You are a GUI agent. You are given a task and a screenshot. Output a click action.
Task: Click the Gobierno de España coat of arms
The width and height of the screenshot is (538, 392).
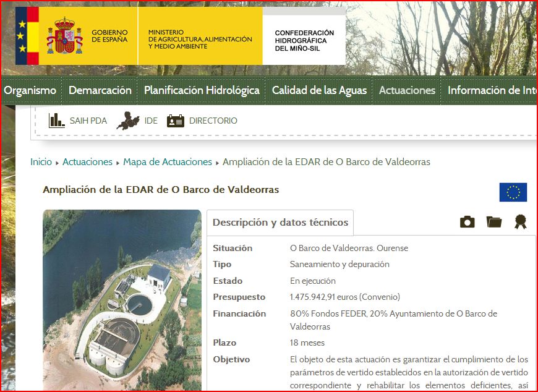[64, 36]
